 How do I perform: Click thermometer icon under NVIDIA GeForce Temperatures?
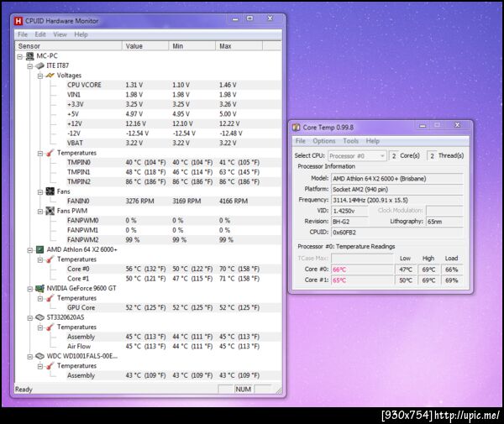pos(50,298)
